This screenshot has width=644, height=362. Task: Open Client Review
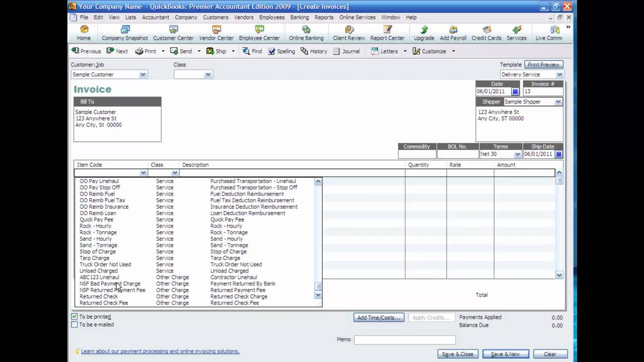pyautogui.click(x=349, y=33)
